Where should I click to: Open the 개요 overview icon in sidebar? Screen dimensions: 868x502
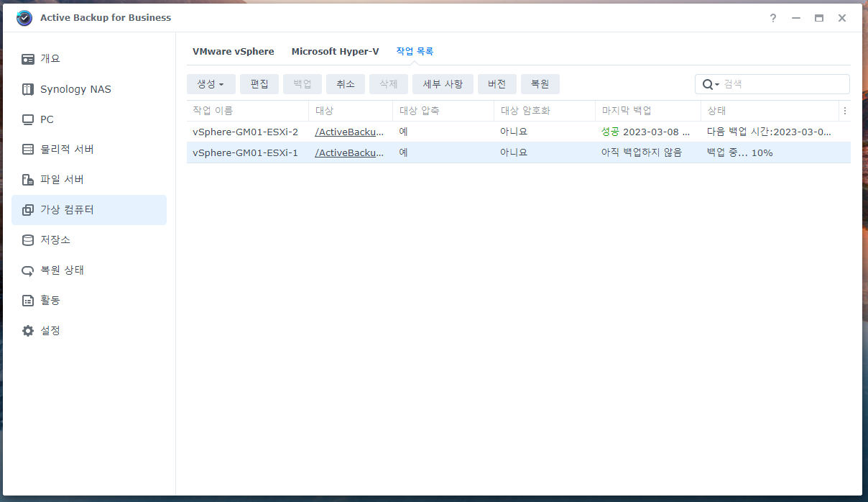pos(28,59)
